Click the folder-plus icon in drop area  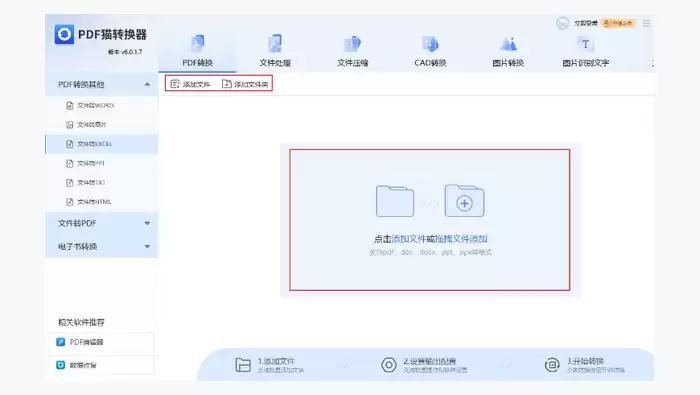464,201
